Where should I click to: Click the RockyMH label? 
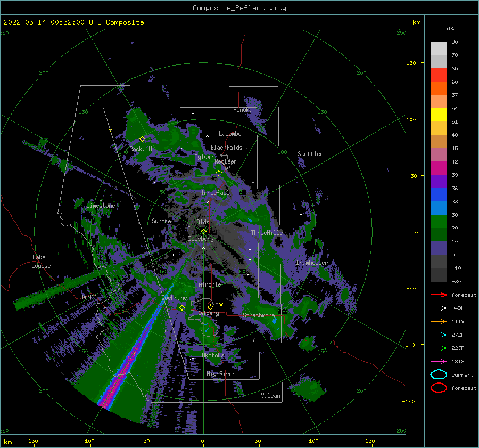click(x=141, y=149)
